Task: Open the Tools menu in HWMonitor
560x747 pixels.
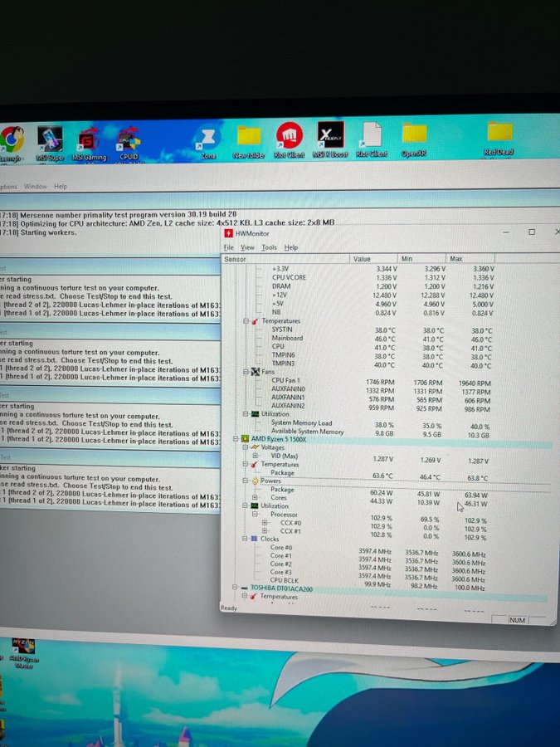Action: [x=269, y=247]
